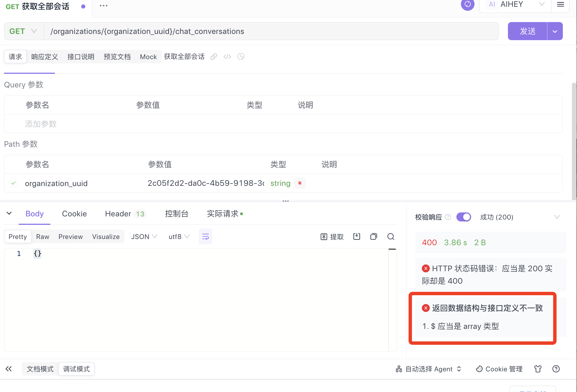This screenshot has height=392, width=577.
Task: Uncheck the organization_uuid parameter checkbox
Action: (13, 183)
